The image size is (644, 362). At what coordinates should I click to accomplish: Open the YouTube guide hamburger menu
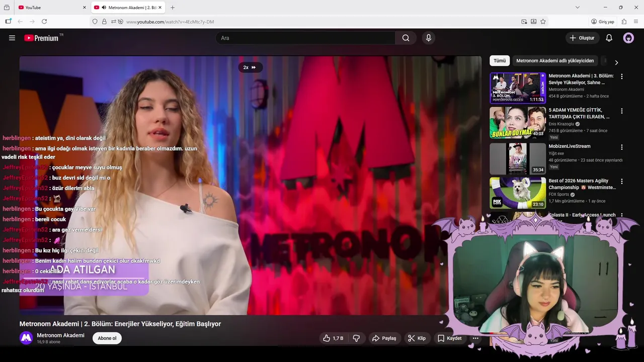(x=12, y=38)
